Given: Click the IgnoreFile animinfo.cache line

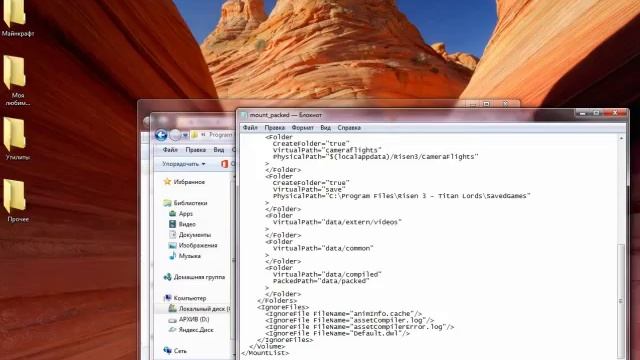Looking at the screenshot, I should point(344,313).
